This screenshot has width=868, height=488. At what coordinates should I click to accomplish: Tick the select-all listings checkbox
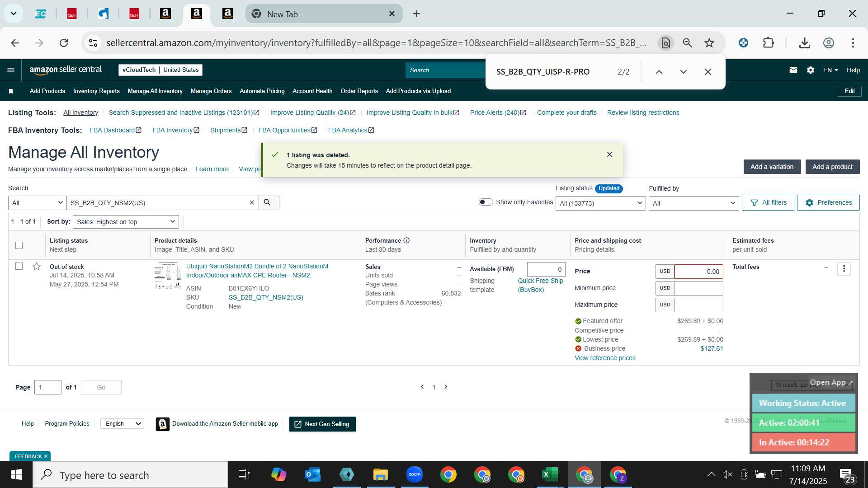click(x=19, y=245)
